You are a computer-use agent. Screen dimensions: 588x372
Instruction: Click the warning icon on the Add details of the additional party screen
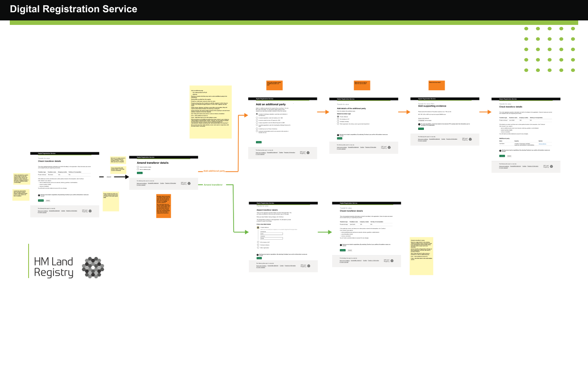338,135
